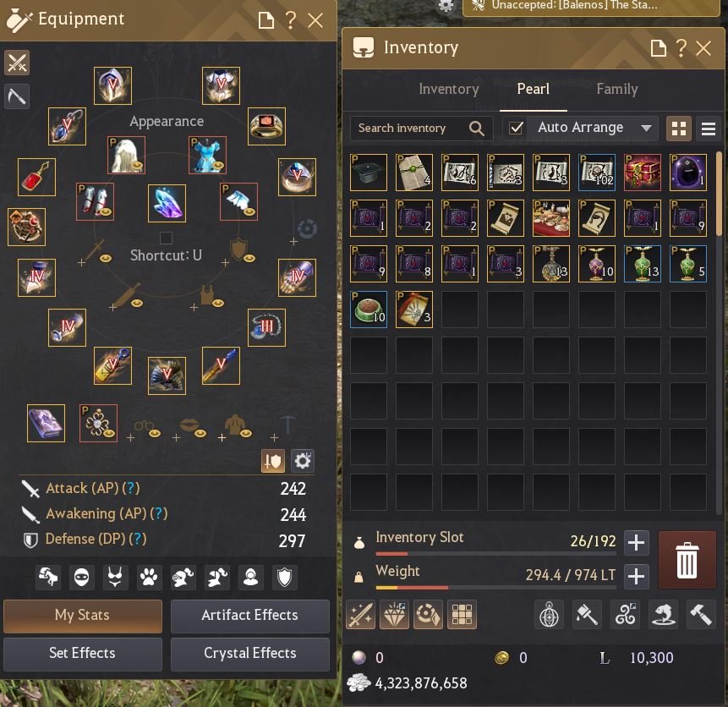Expand Weight limit with plus button
Image resolution: width=728 pixels, height=707 pixels.
click(636, 576)
